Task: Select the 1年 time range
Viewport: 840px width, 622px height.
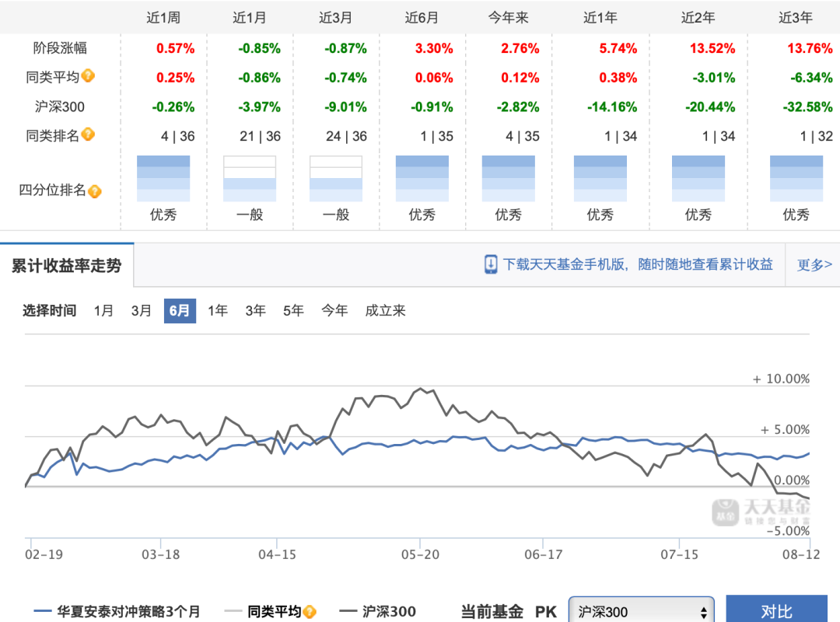Action: [218, 310]
